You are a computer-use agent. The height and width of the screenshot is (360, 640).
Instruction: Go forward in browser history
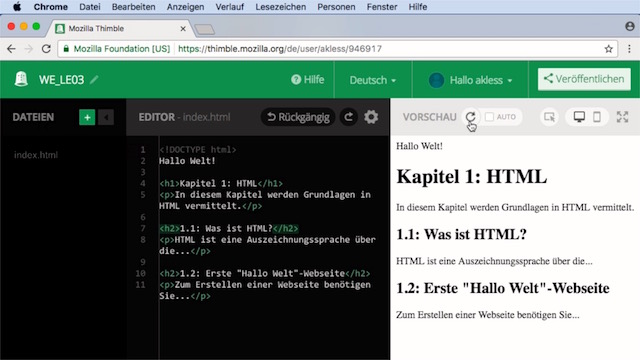(x=29, y=49)
